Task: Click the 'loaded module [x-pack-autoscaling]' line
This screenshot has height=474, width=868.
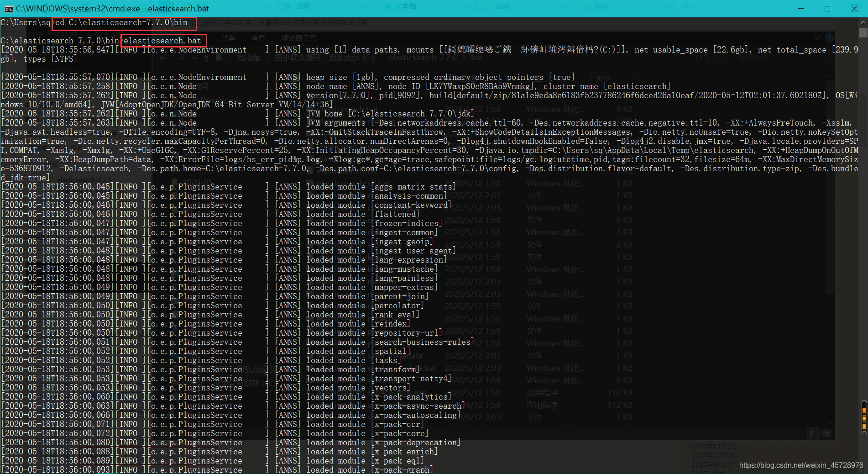Action: click(x=383, y=415)
